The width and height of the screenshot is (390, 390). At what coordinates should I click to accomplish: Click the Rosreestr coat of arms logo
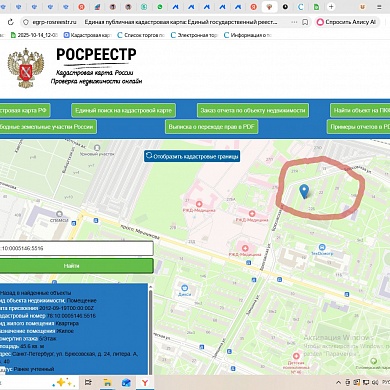[26, 68]
